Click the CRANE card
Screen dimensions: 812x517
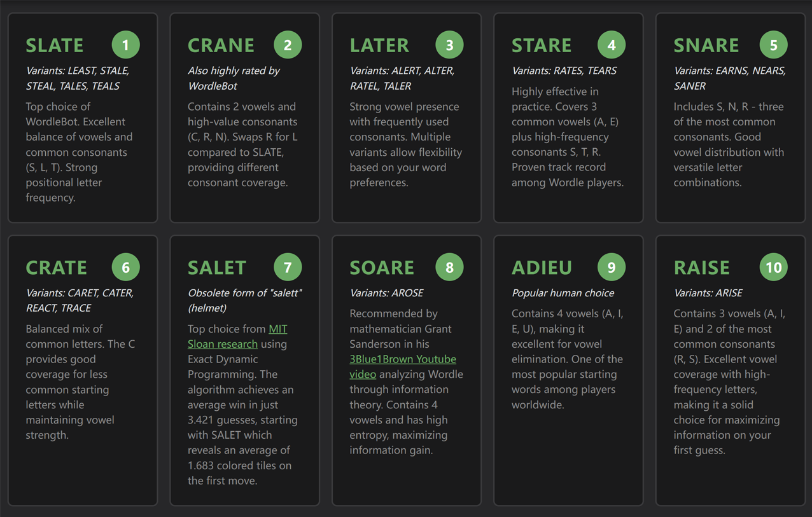tap(244, 118)
